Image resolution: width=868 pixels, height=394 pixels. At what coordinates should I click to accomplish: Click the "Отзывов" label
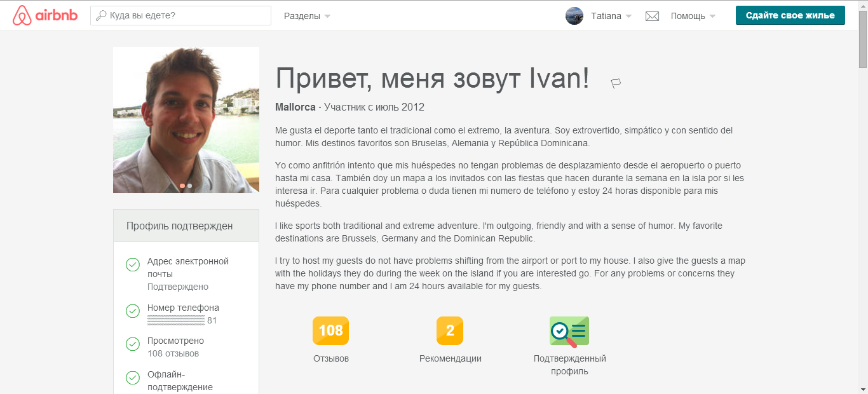click(331, 358)
